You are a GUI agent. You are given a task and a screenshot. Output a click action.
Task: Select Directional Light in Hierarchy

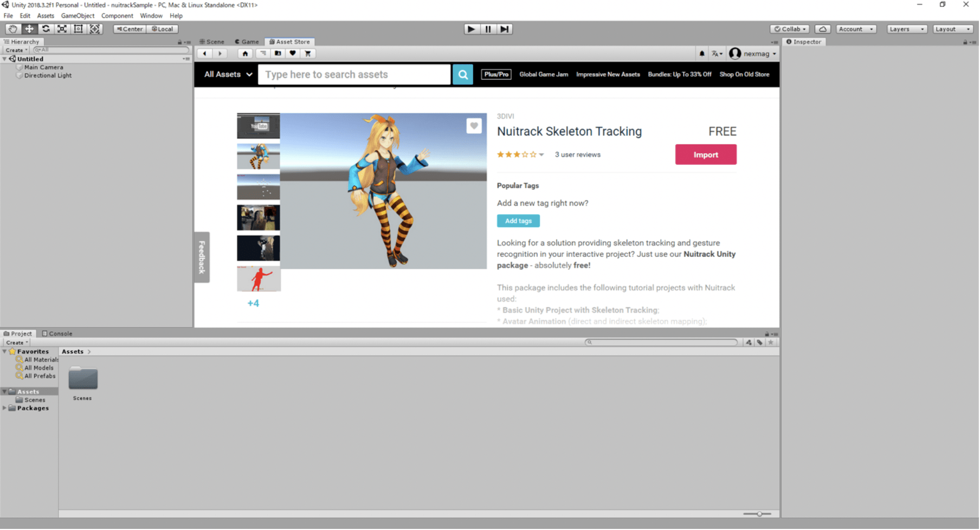coord(48,76)
